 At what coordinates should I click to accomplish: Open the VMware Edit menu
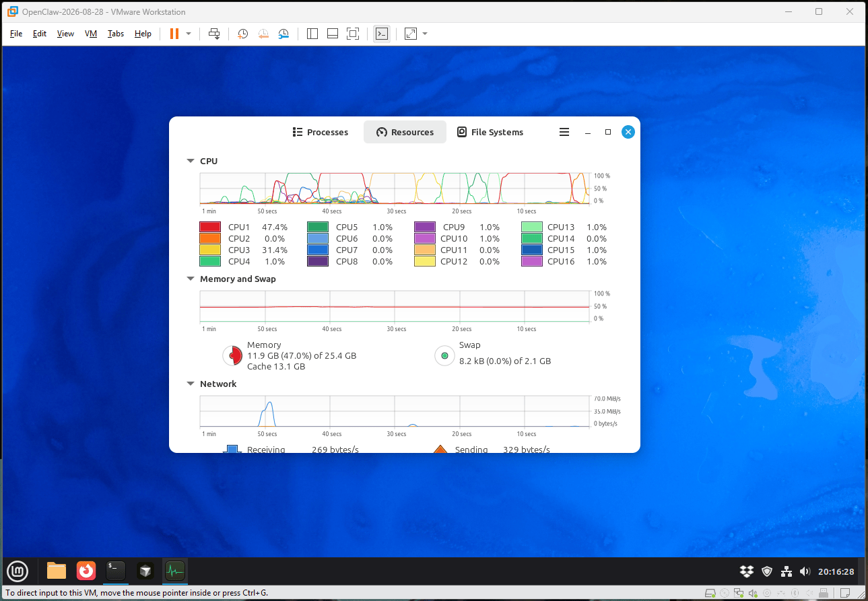(40, 34)
